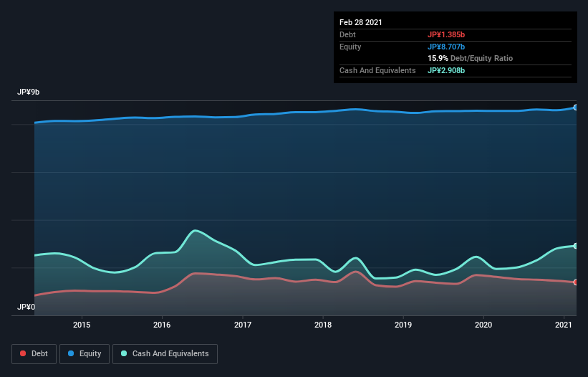Viewport: 588px width, 377px height.
Task: Click the JP¥0 y-axis label
Action: [26, 307]
